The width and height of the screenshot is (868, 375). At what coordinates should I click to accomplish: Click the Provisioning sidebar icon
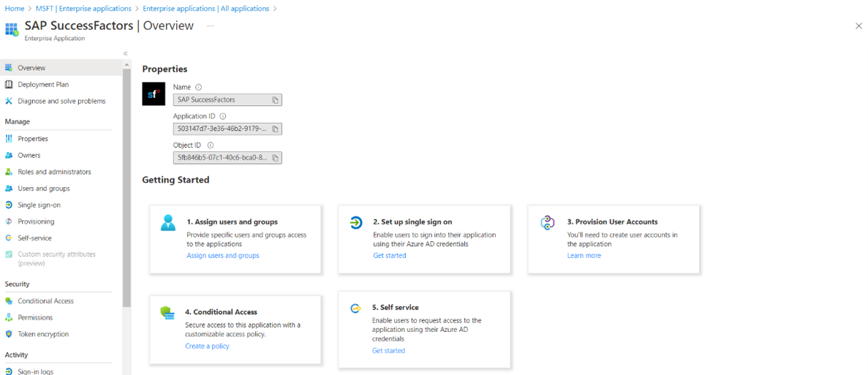click(8, 221)
